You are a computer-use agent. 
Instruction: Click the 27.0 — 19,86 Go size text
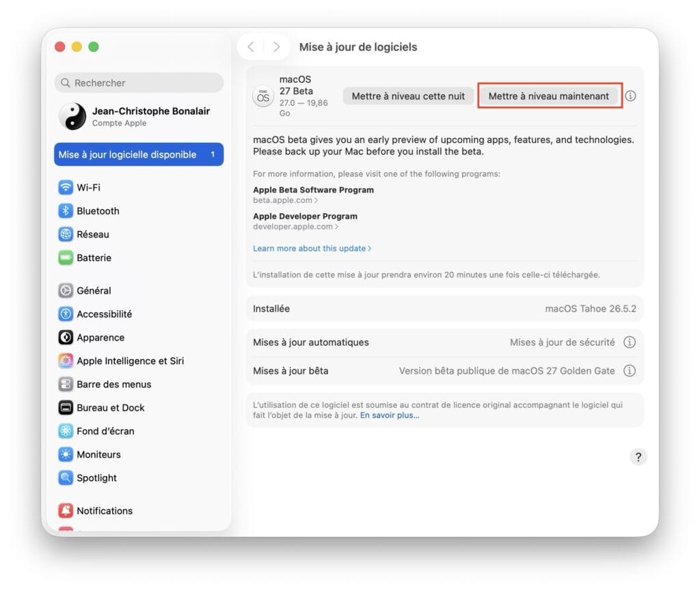pos(304,108)
